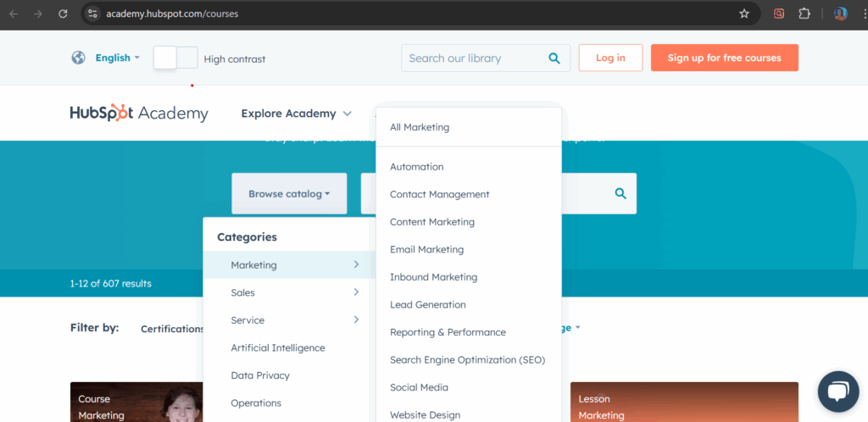Go to HubSpot Academy logo home
The width and height of the screenshot is (868, 422).
(139, 113)
